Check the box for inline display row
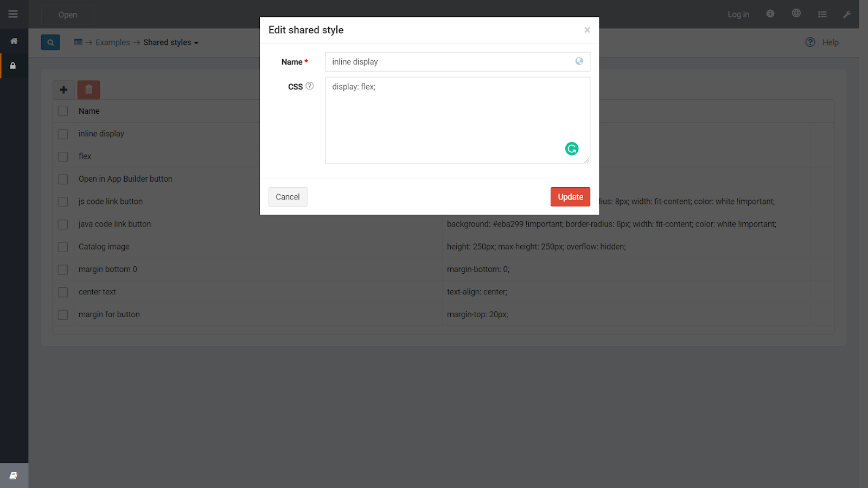 63,134
